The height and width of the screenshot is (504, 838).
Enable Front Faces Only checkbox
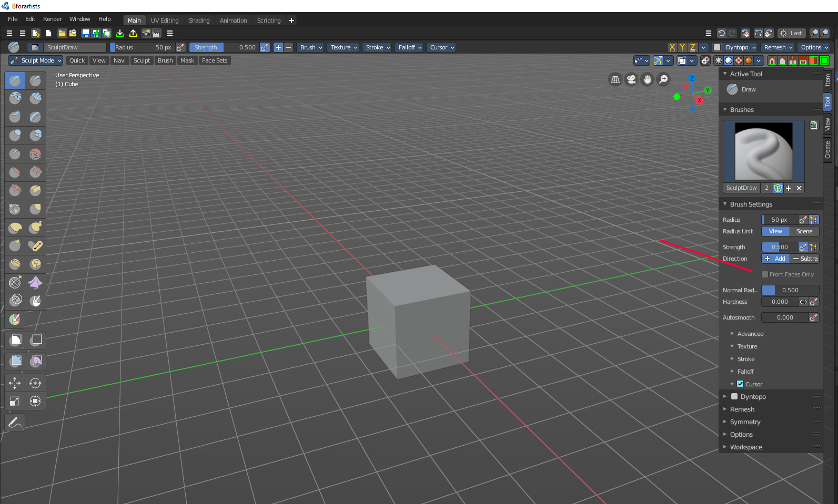point(765,274)
